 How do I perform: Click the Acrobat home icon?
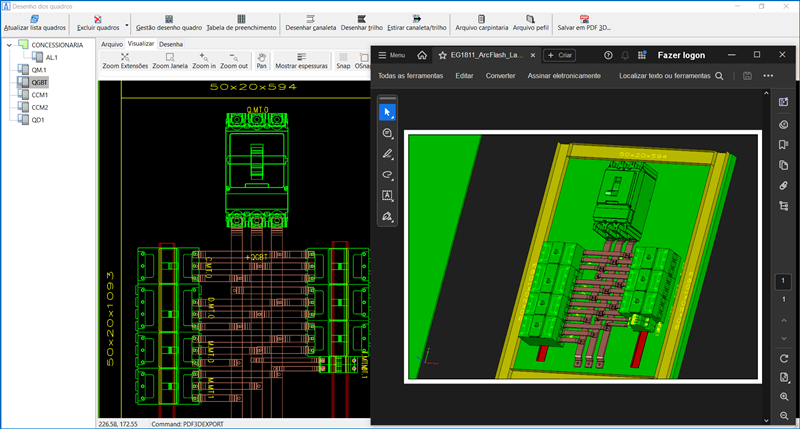click(423, 55)
